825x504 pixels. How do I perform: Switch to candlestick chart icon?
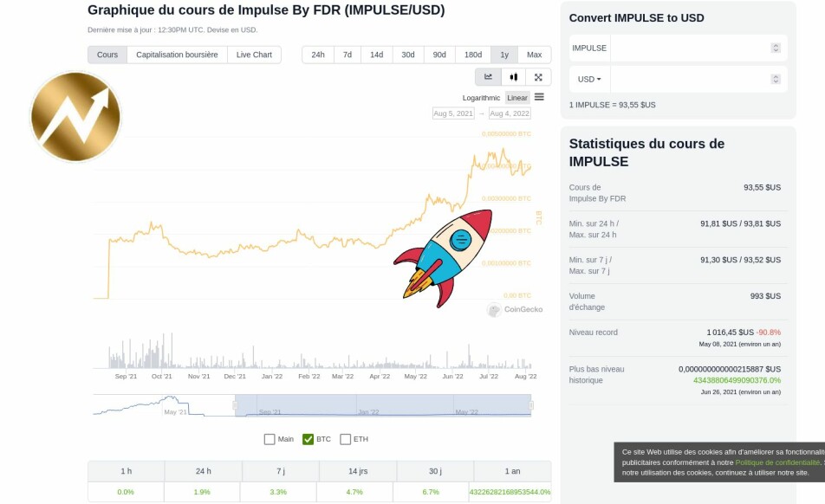coord(514,77)
